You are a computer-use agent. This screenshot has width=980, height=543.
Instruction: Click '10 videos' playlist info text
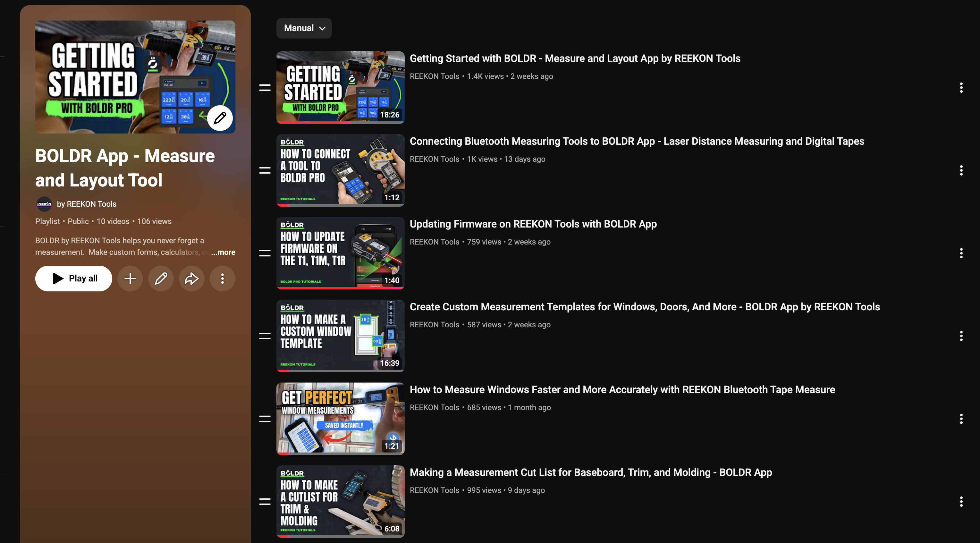click(113, 221)
